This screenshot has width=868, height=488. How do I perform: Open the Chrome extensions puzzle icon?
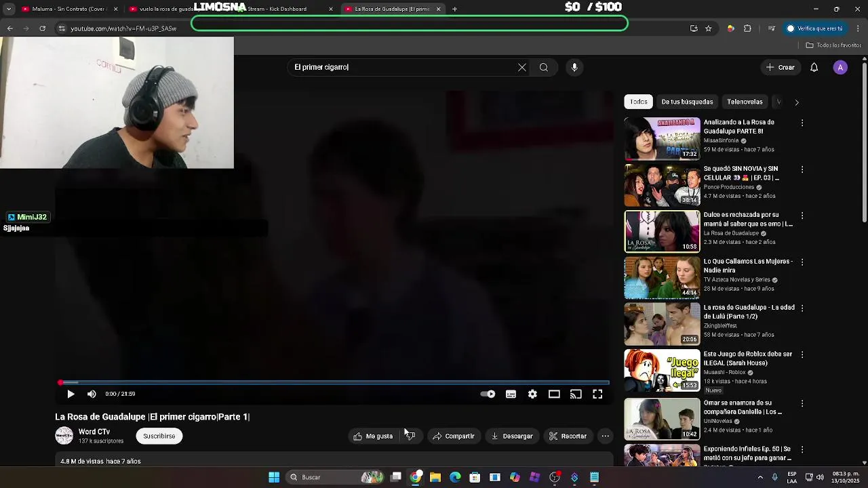coord(747,28)
